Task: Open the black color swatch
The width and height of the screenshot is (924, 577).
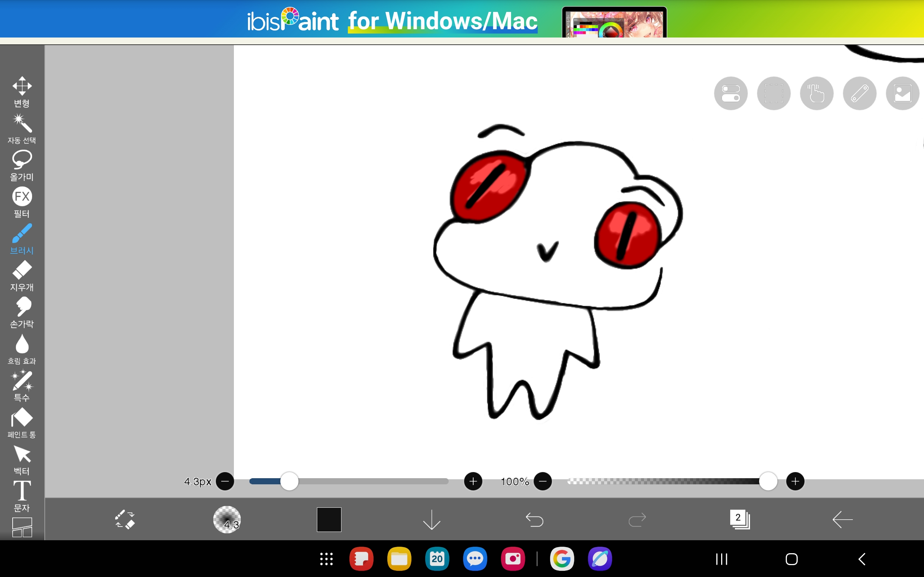Action: tap(329, 519)
